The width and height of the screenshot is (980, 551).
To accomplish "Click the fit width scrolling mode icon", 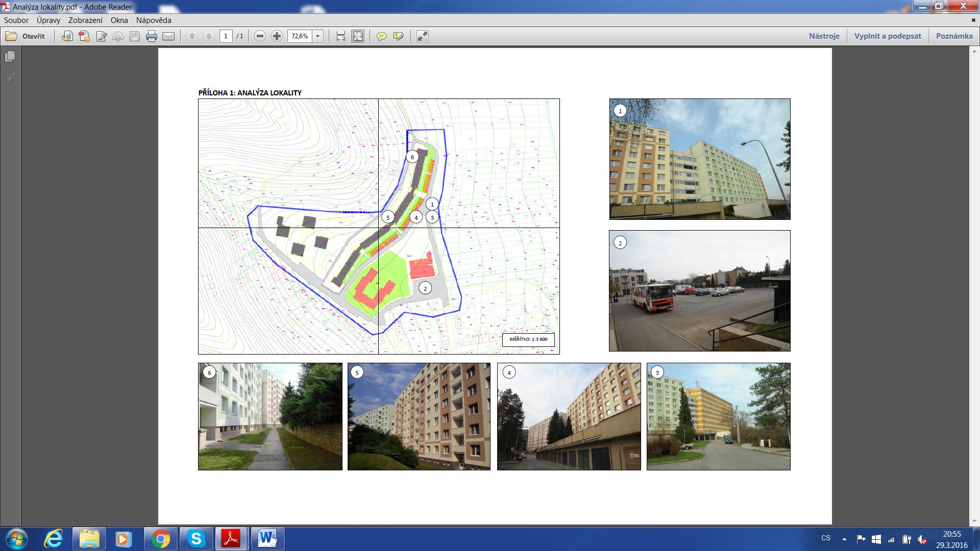I will [x=341, y=36].
